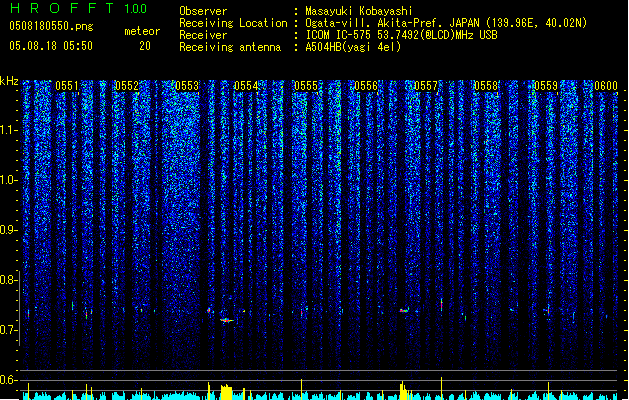Click the 'Receiving Location' field label
The height and width of the screenshot is (400, 629).
click(233, 23)
